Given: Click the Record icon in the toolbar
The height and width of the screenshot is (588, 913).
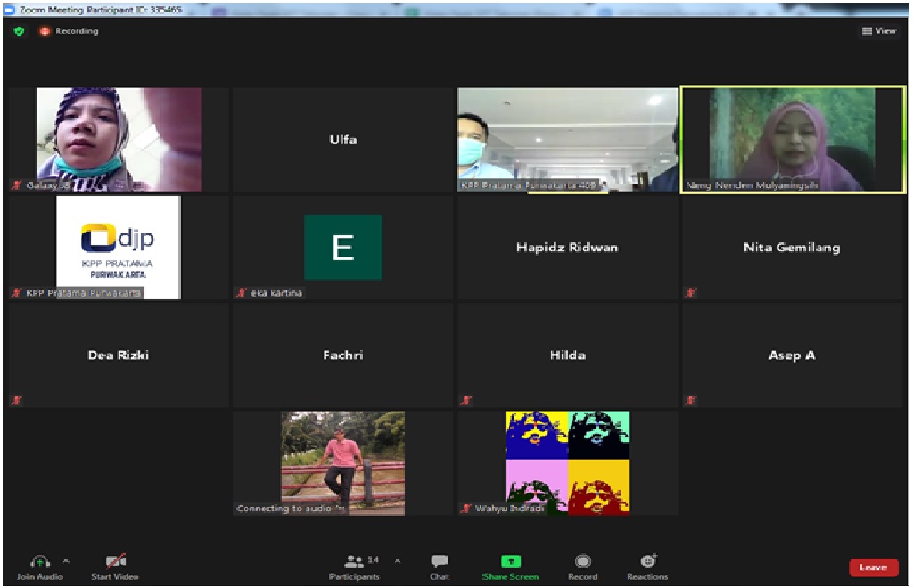Looking at the screenshot, I should point(582,561).
